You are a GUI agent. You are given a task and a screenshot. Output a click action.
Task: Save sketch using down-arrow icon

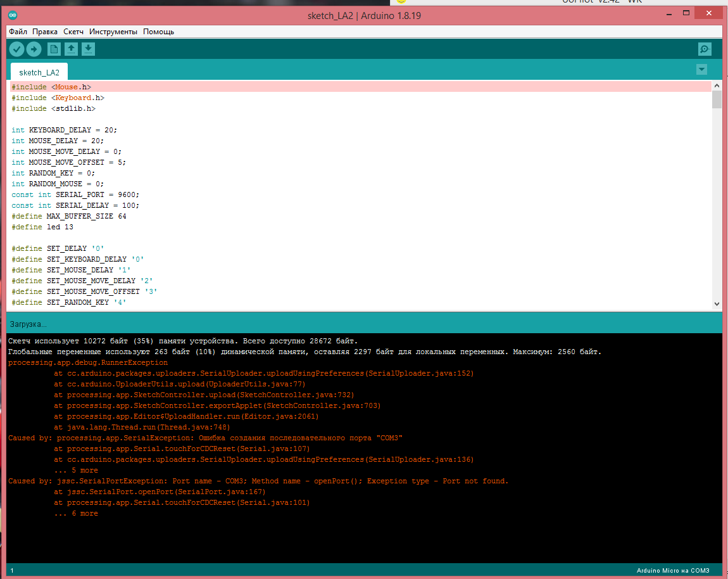[89, 49]
